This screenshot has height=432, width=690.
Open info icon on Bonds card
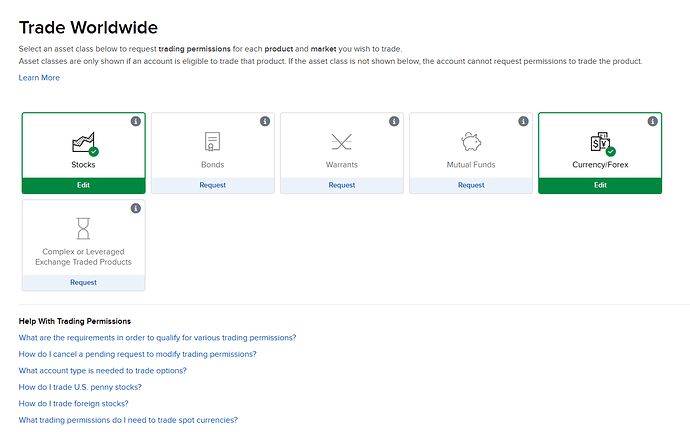point(265,121)
